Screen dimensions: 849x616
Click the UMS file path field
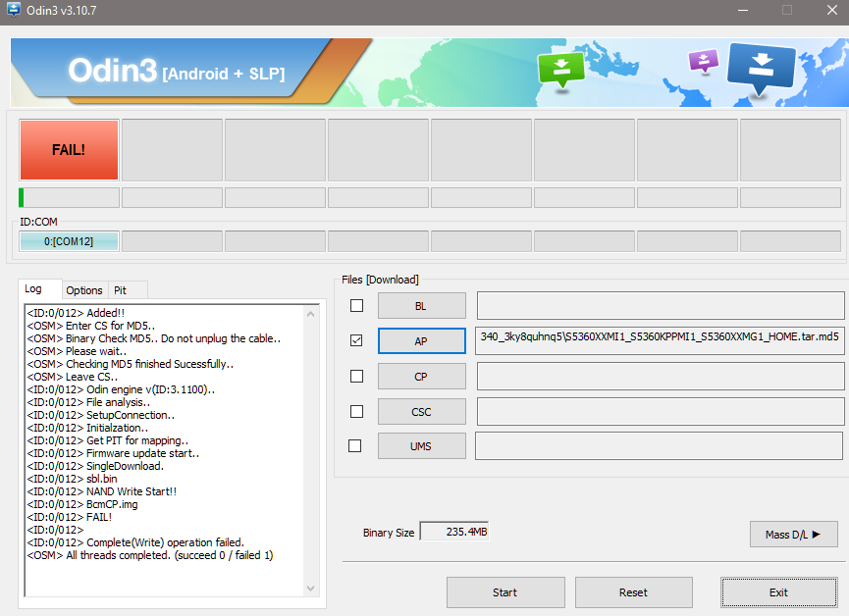[659, 445]
